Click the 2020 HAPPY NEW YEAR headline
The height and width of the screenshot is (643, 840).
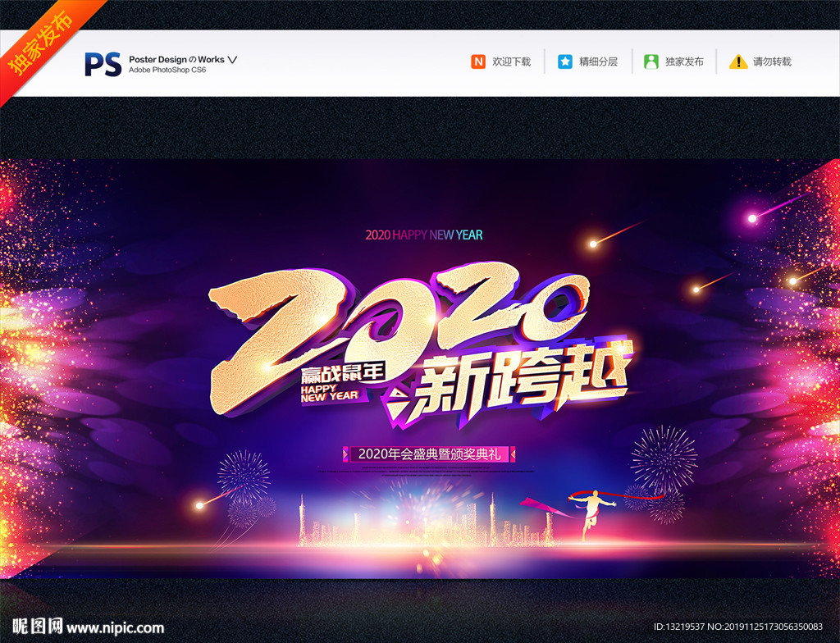(x=424, y=235)
